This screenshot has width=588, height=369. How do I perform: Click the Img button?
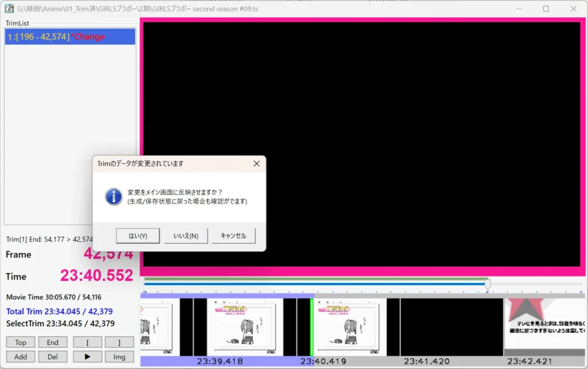[x=119, y=356]
